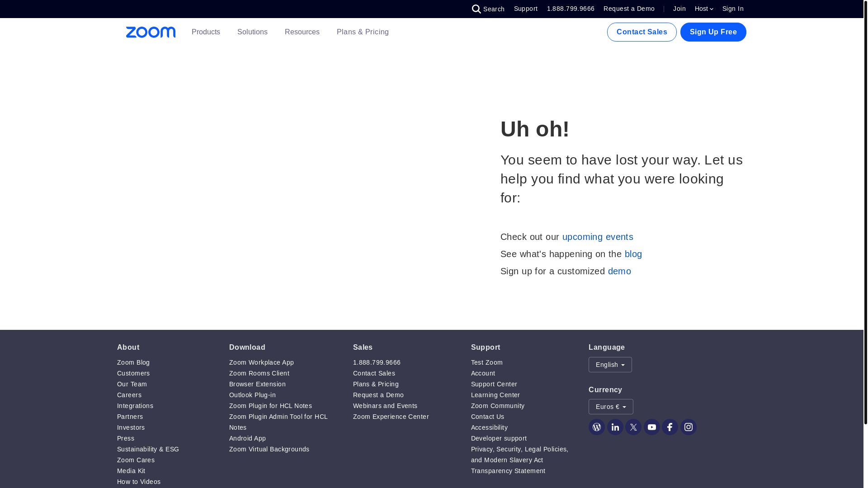Open Zoom Cares footer link
Image resolution: width=868 pixels, height=488 pixels.
[136, 460]
